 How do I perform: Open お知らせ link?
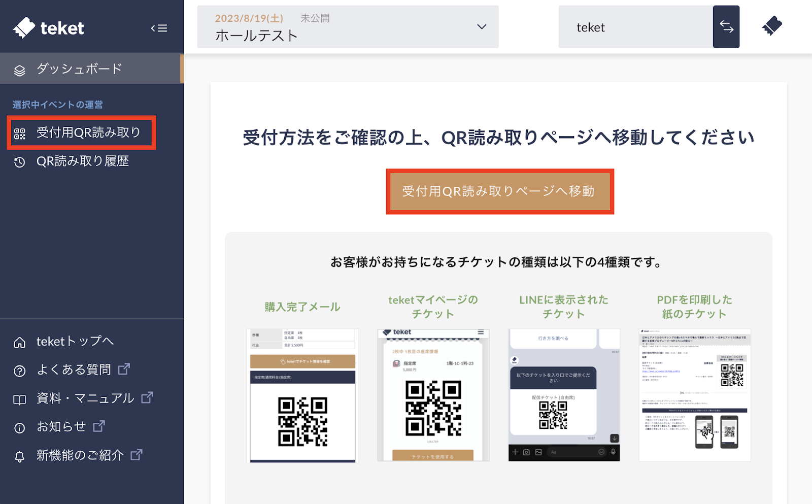(61, 427)
